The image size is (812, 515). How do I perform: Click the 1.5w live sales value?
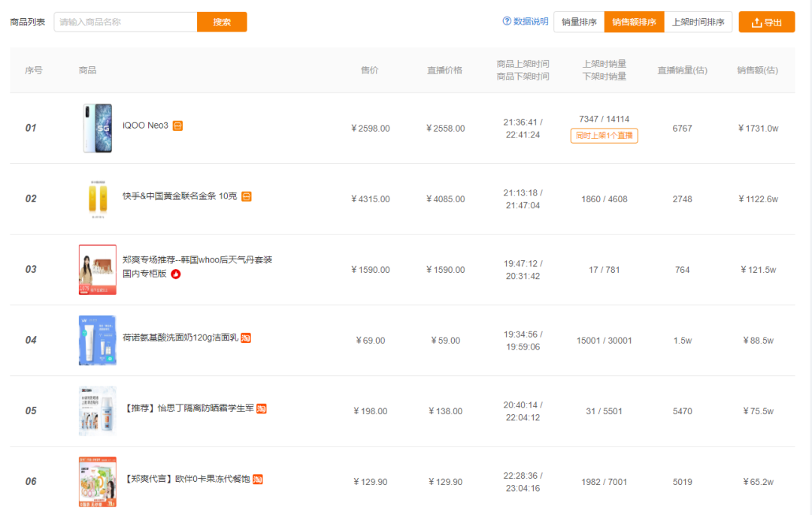(x=683, y=341)
